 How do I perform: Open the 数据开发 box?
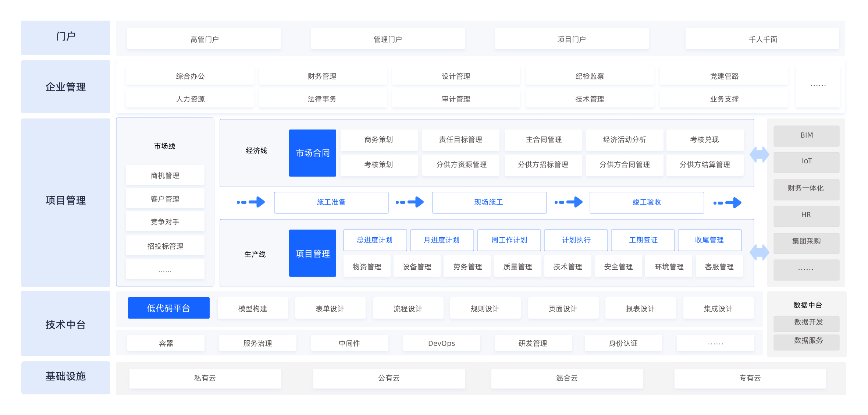click(x=807, y=323)
